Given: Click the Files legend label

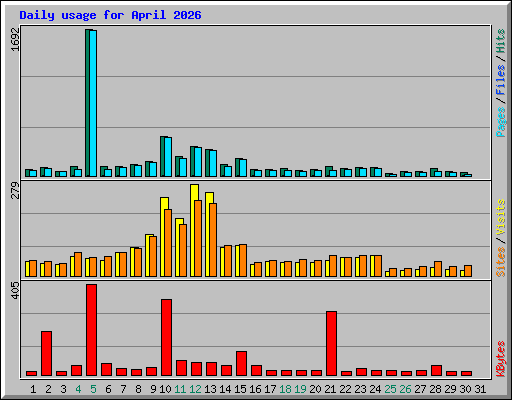Looking at the screenshot, I should [x=501, y=80].
